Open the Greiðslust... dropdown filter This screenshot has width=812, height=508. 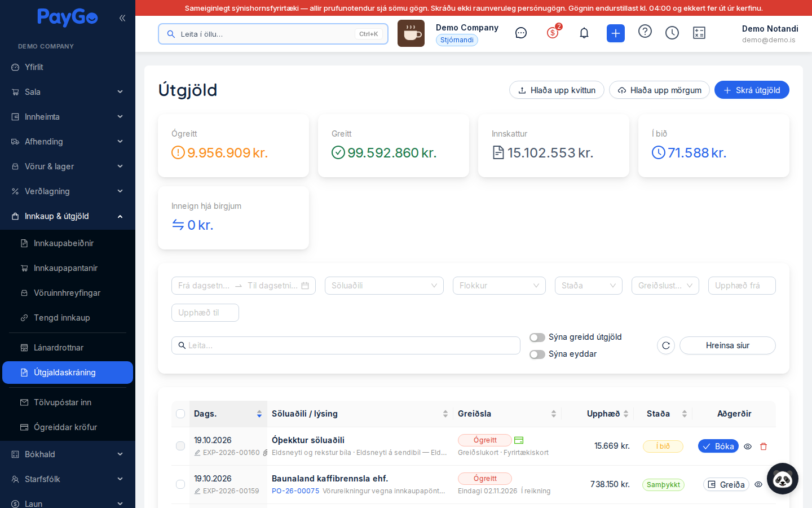(665, 286)
